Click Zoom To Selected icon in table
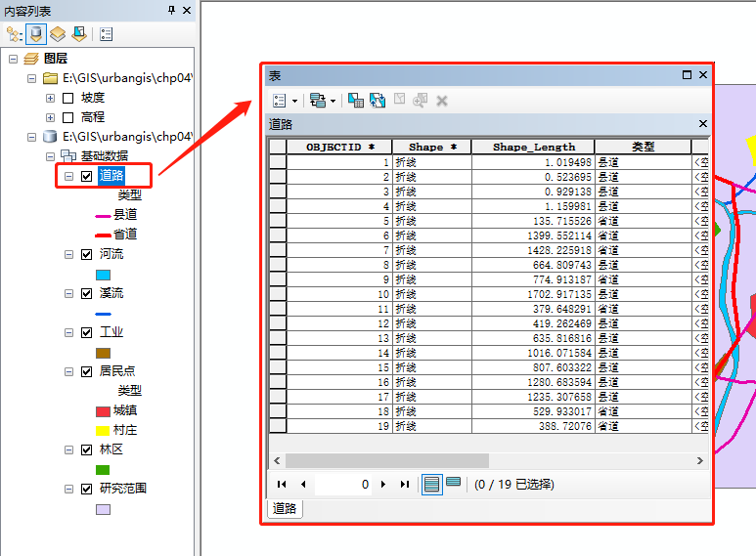Image resolution: width=756 pixels, height=556 pixels. 420,101
